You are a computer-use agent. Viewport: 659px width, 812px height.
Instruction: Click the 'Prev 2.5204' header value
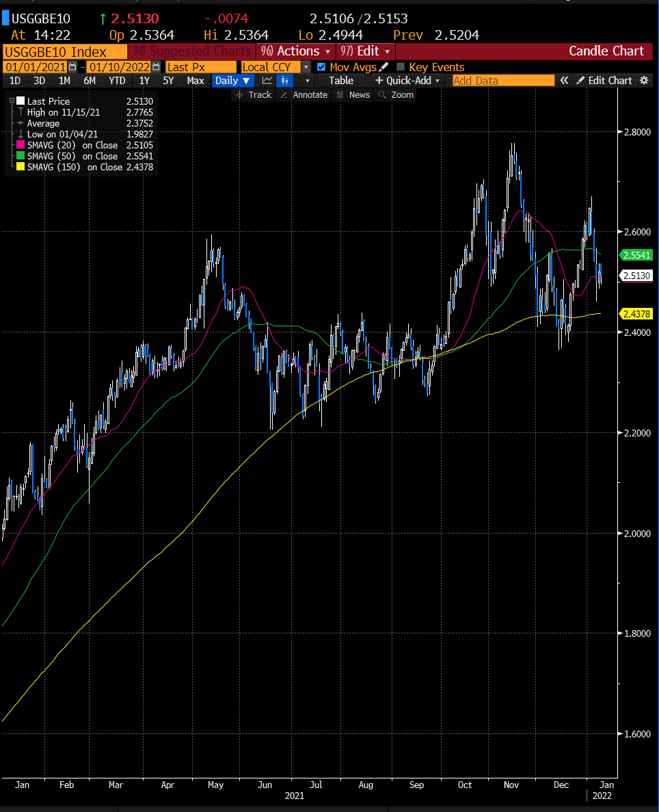(436, 35)
